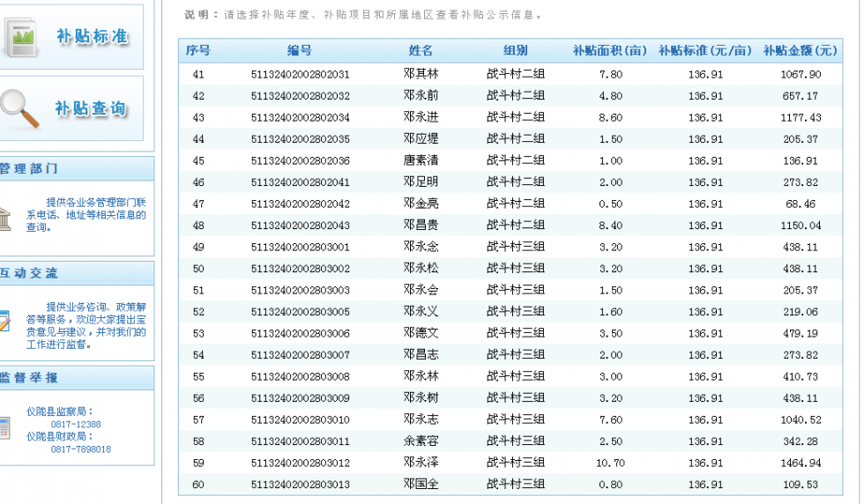Click the 监察局 phone number 0817-12388
The image size is (864, 504).
point(76,424)
